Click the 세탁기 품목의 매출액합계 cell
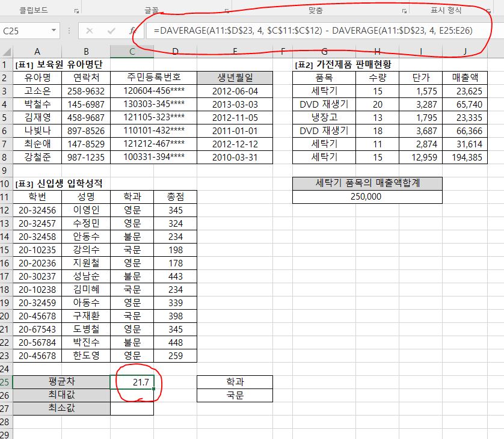The height and width of the screenshot is (439, 504). tap(367, 183)
